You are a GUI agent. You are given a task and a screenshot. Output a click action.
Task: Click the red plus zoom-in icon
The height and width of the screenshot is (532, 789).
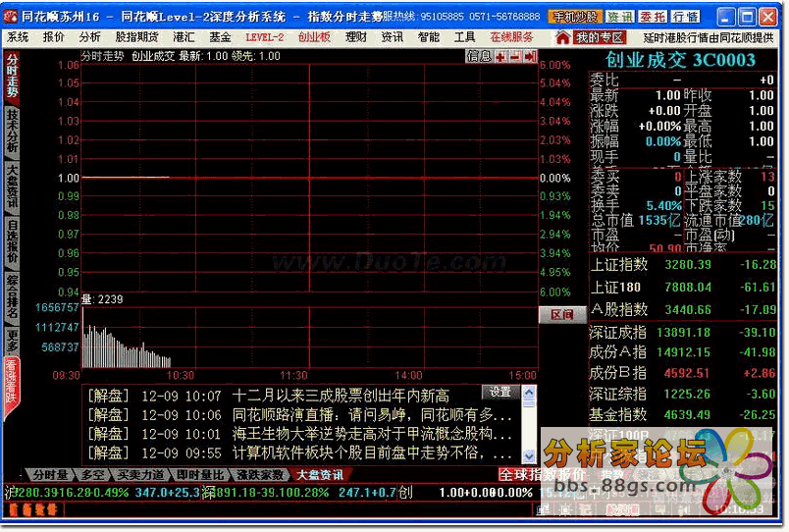500,57
